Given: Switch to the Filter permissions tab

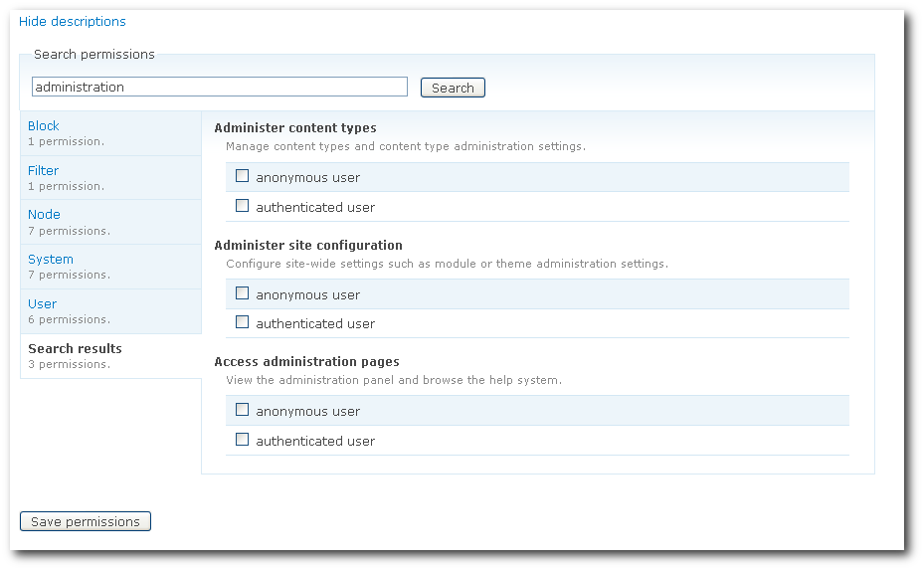Looking at the screenshot, I should 44,171.
